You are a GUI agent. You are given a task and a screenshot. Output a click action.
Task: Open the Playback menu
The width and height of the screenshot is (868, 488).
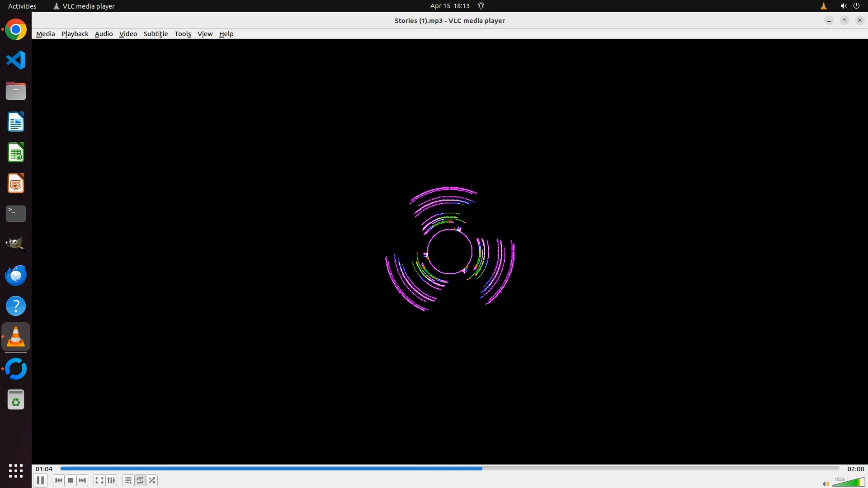(x=75, y=34)
